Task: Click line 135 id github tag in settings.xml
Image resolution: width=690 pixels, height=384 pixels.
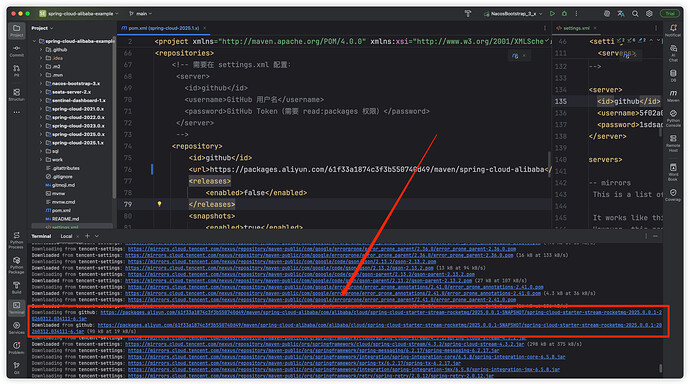Action: [x=628, y=101]
